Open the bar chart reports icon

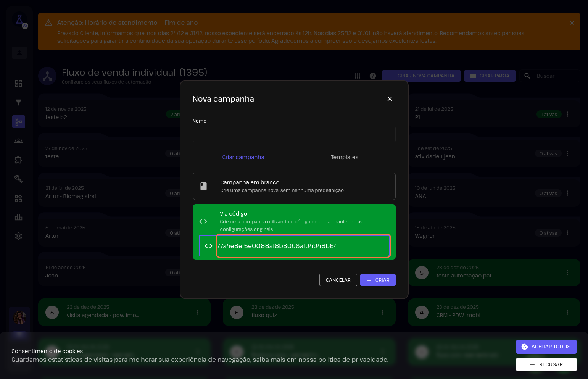tap(18, 217)
